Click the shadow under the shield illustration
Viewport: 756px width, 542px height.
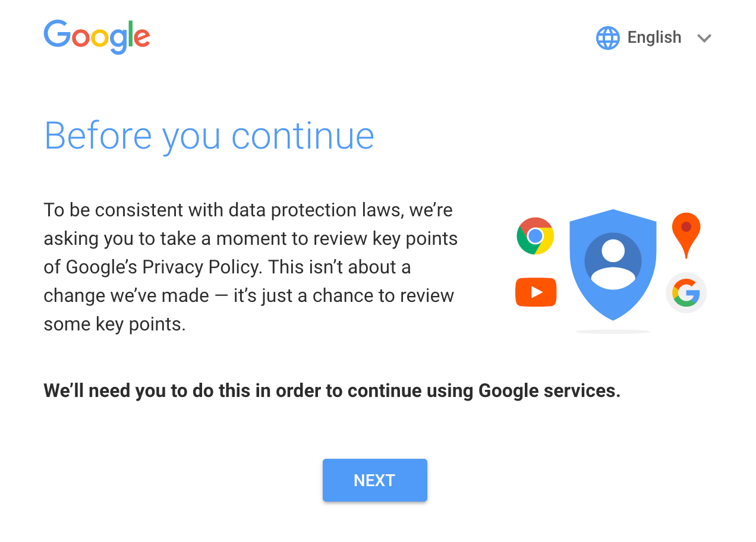613,330
